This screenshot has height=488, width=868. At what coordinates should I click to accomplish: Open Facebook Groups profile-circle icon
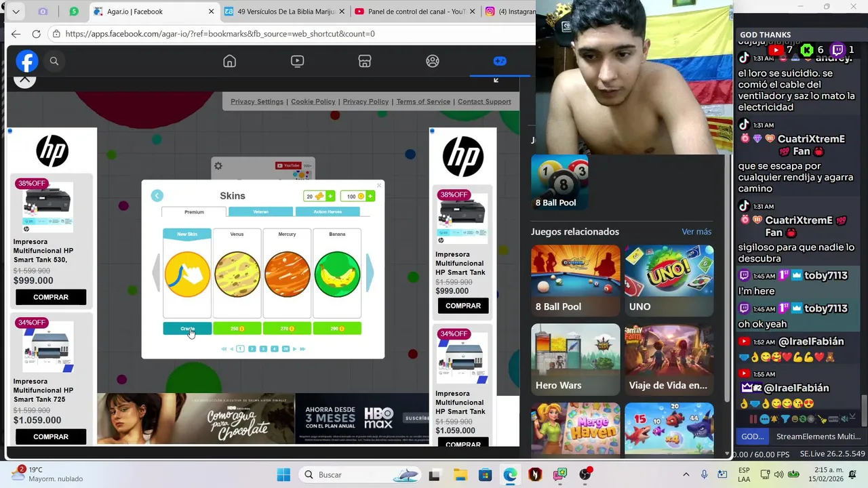click(x=433, y=61)
